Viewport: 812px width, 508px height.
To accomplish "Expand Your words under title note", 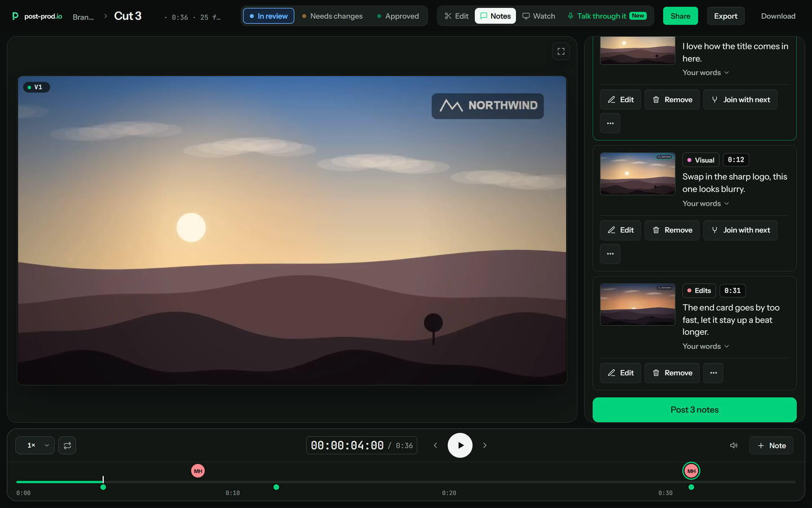I will tap(705, 73).
